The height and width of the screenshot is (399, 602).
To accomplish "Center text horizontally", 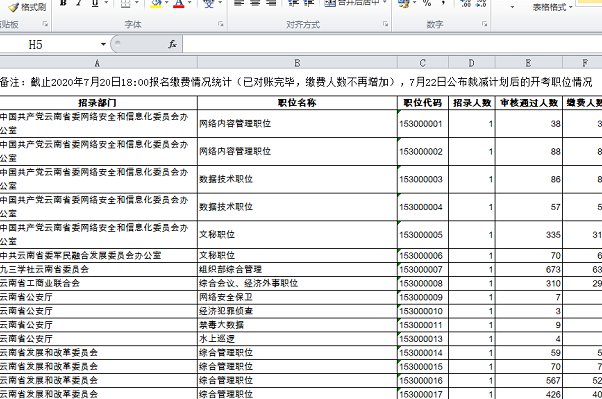I will [255, 3].
